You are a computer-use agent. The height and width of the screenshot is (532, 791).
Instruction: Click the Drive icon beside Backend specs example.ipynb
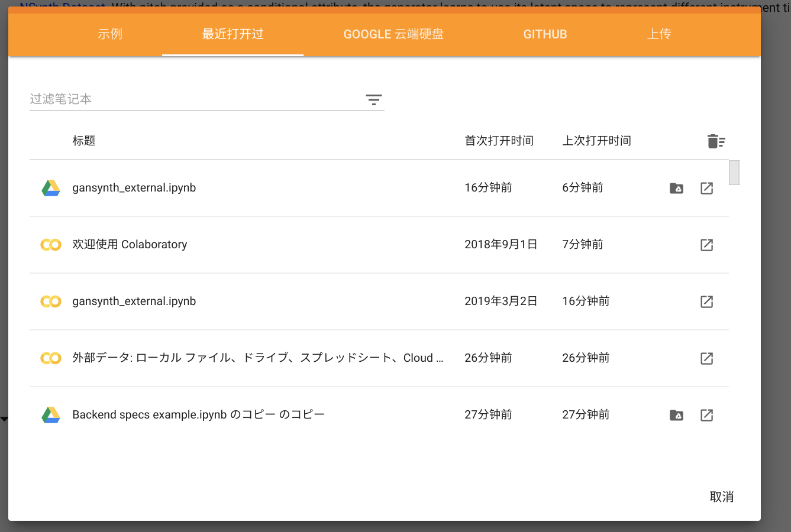[51, 415]
